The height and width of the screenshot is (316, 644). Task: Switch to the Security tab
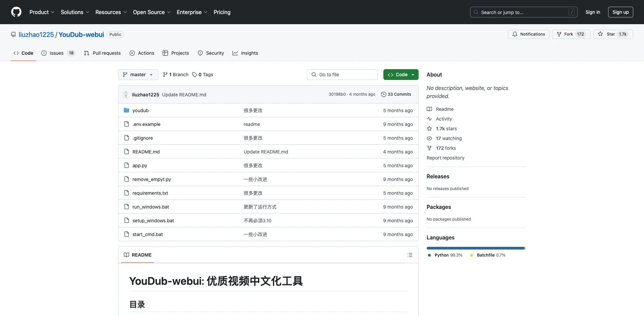(x=211, y=53)
